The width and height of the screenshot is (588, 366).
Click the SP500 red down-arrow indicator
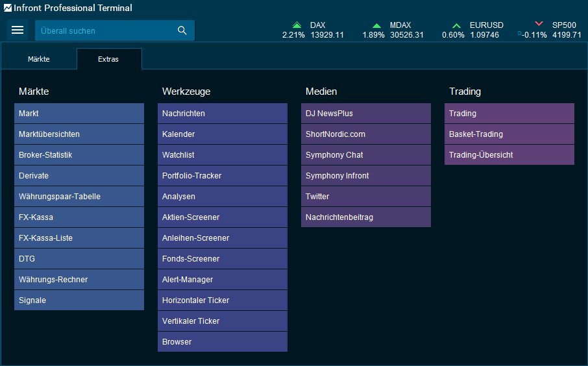539,25
